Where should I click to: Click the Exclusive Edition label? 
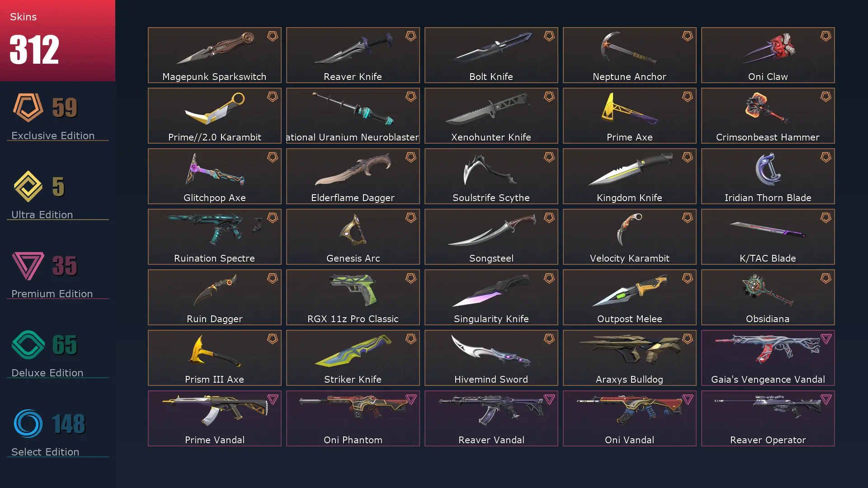pyautogui.click(x=53, y=136)
